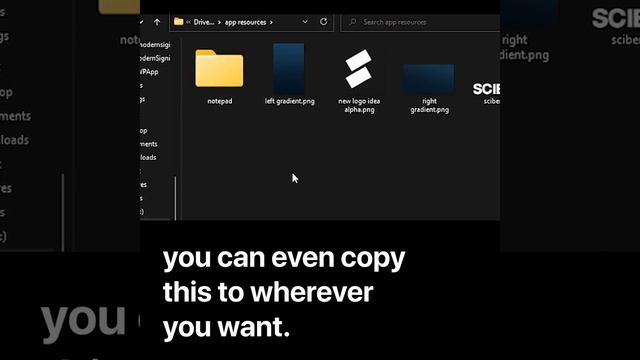
Task: Click the back-history chevron left of breadcrumb
Action: click(142, 22)
